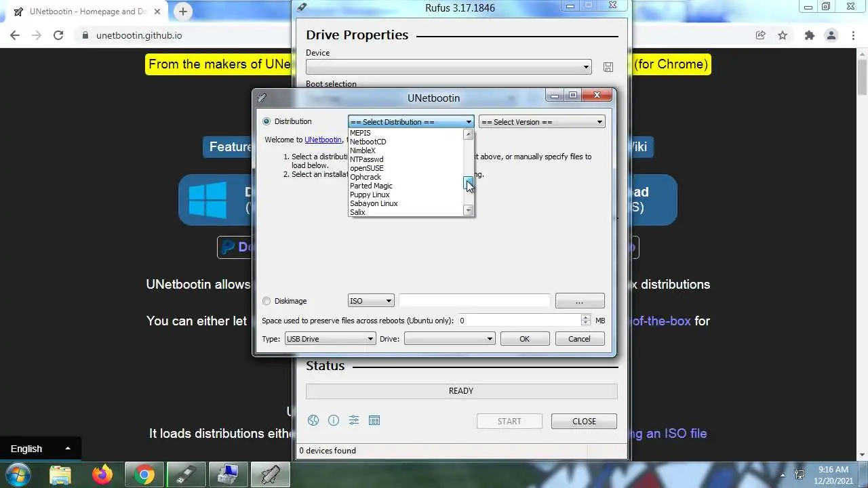This screenshot has width=868, height=488.
Task: Click Rufus CLOSE button
Action: tap(584, 421)
